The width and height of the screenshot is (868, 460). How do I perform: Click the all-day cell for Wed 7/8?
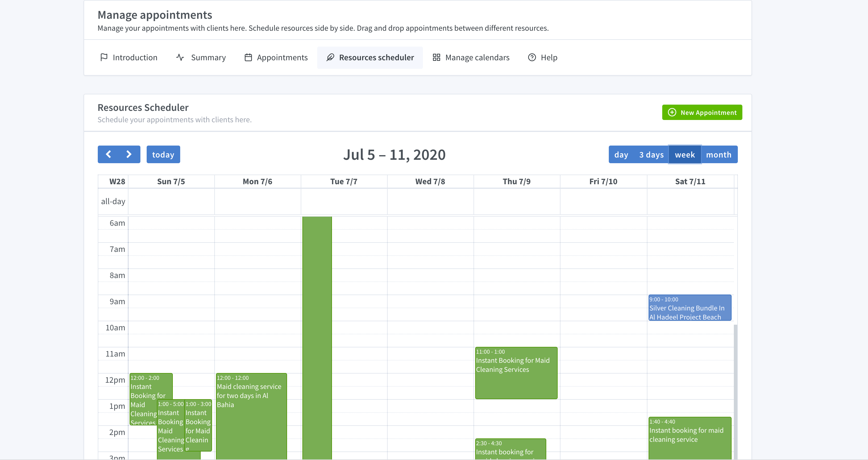430,201
